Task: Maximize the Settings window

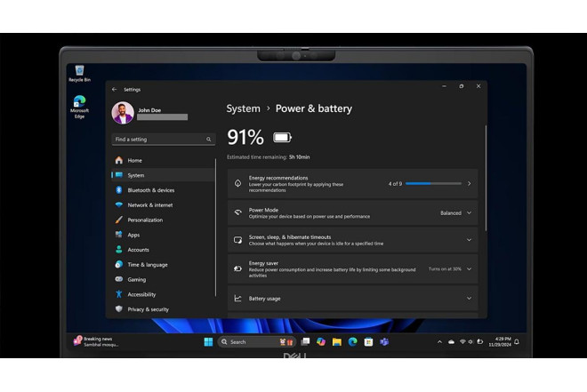Action: click(462, 86)
